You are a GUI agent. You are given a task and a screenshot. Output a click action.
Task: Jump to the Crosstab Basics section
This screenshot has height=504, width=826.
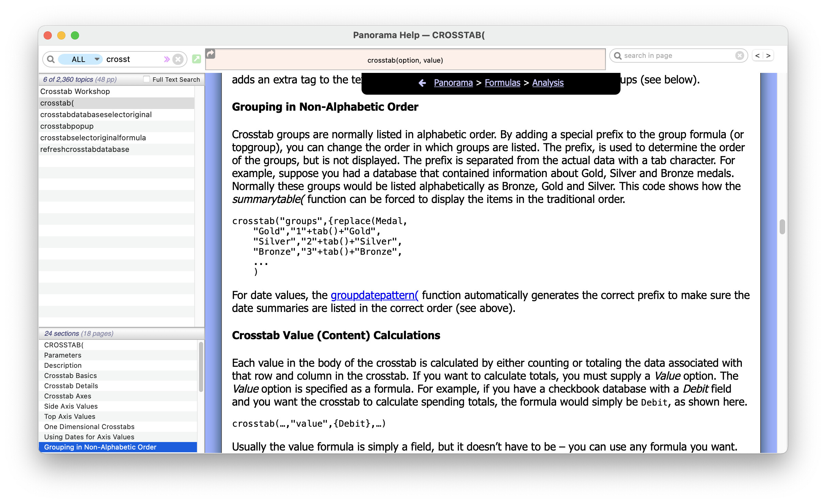[x=118, y=376]
